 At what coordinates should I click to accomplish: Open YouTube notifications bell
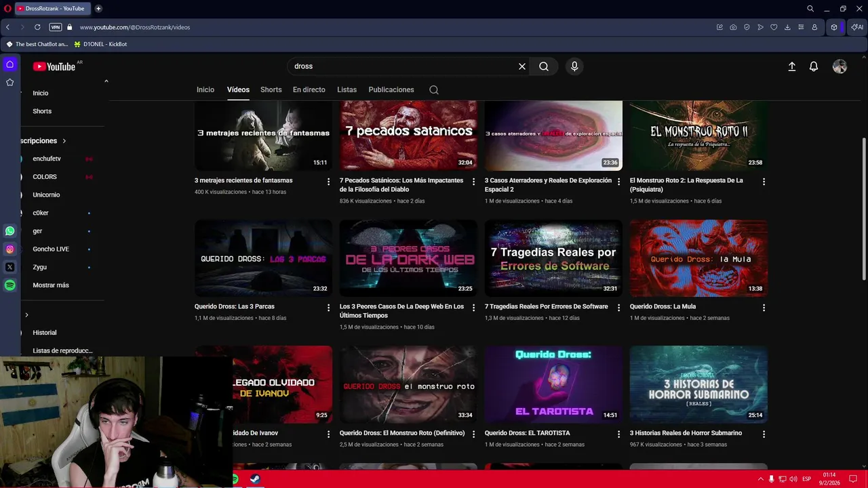tap(814, 66)
